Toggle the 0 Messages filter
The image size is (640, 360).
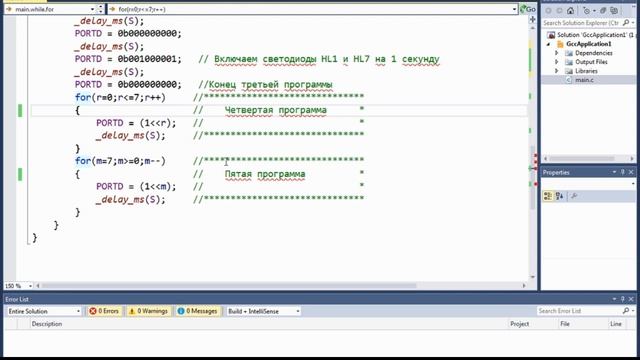(x=198, y=311)
